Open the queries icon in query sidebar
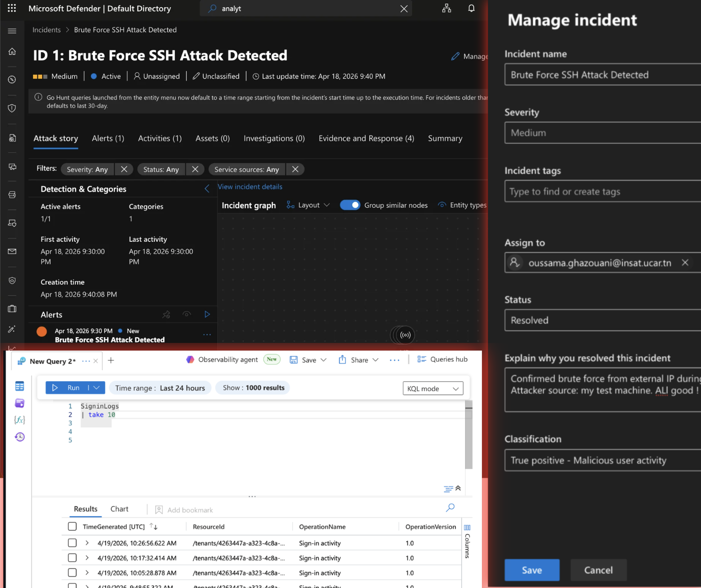This screenshot has width=701, height=588. tap(20, 403)
